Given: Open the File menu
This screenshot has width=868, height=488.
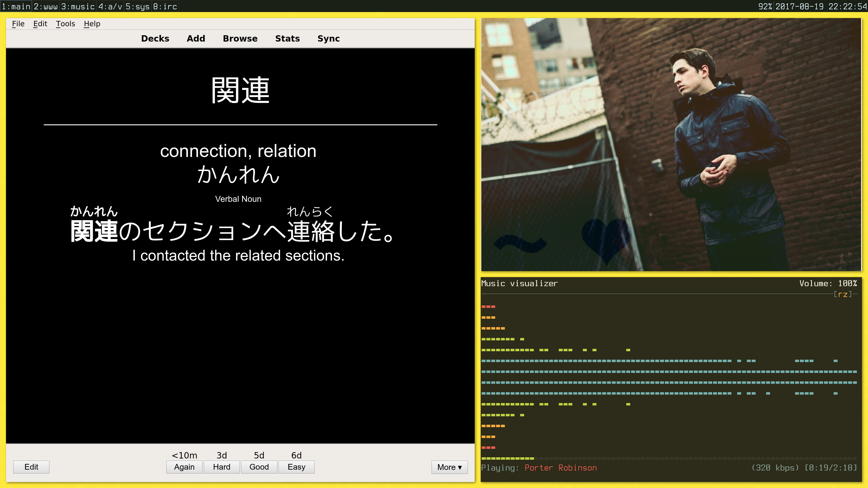Looking at the screenshot, I should pyautogui.click(x=18, y=23).
